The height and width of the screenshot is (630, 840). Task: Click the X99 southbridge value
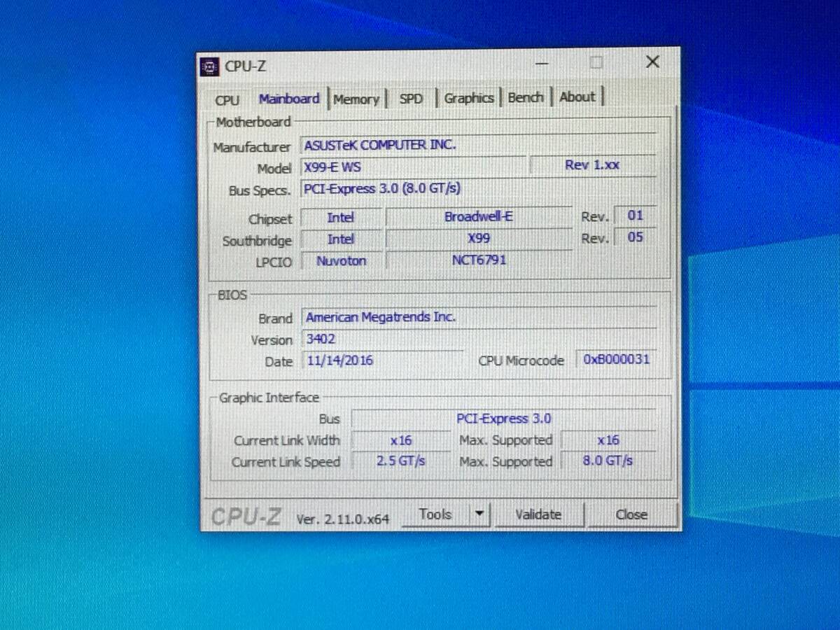[x=479, y=239]
